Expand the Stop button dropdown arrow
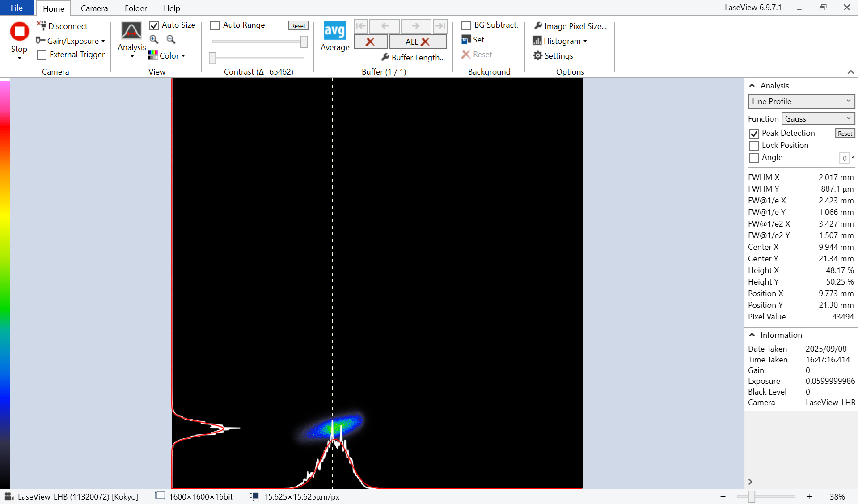 [x=19, y=59]
